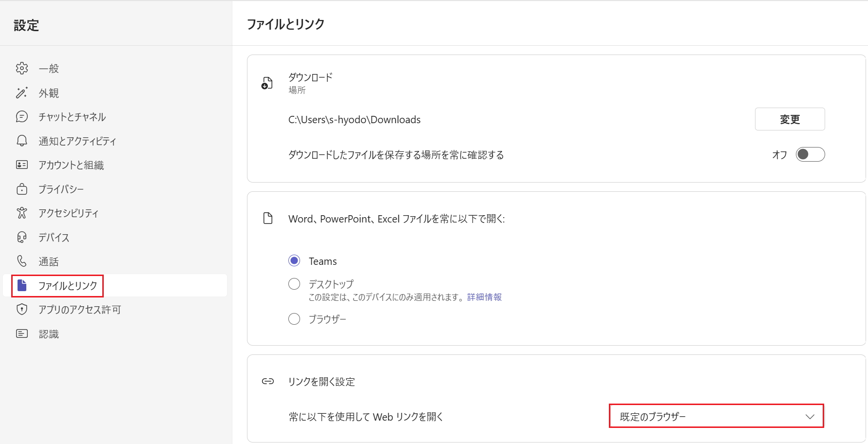Click the gear icon next to 一般
Image resolution: width=868 pixels, height=444 pixels.
22,68
